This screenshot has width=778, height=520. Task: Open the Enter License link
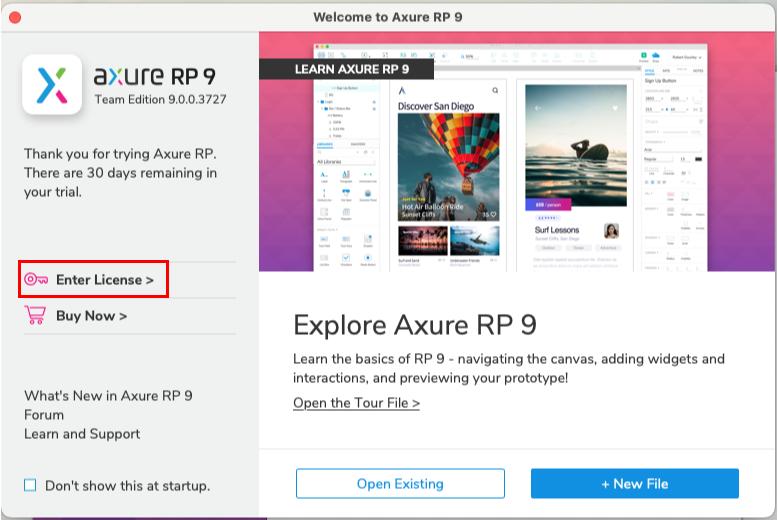coord(104,280)
